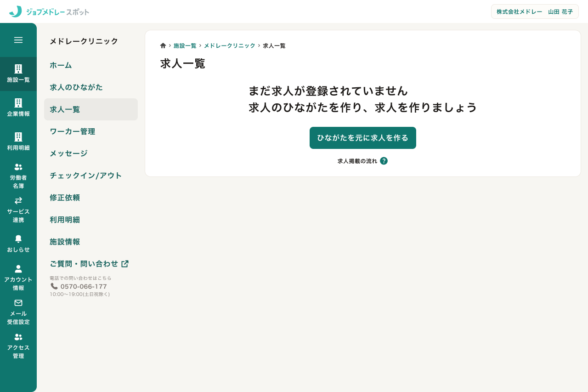Click the 施設一覧 breadcrumb link
This screenshot has width=588, height=392.
tap(185, 45)
